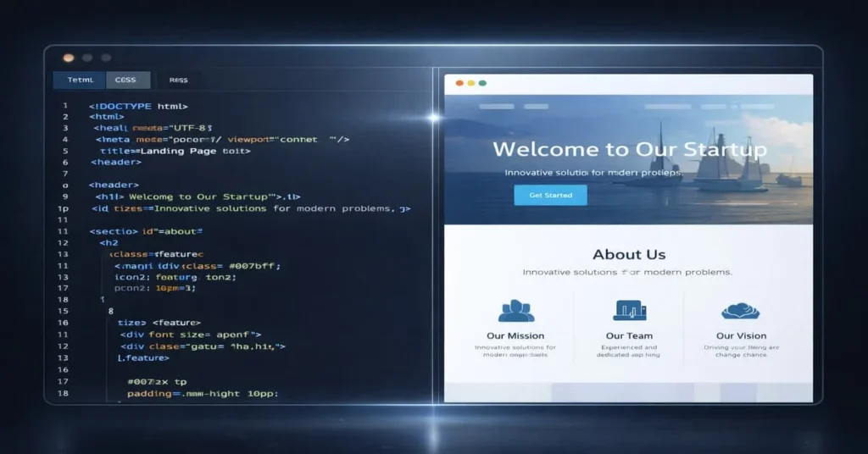This screenshot has height=454, width=868.
Task: Click the red dot in preview window
Action: (x=459, y=83)
